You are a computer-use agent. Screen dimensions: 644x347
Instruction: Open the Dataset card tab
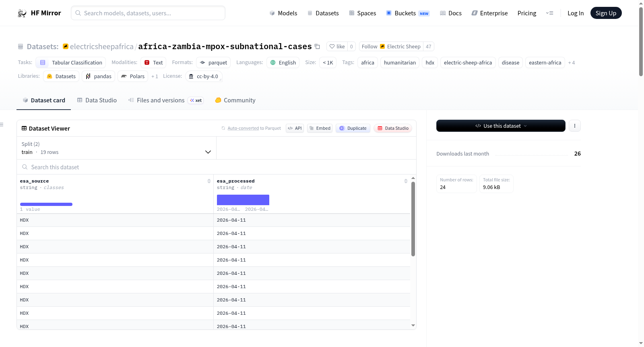(x=44, y=100)
